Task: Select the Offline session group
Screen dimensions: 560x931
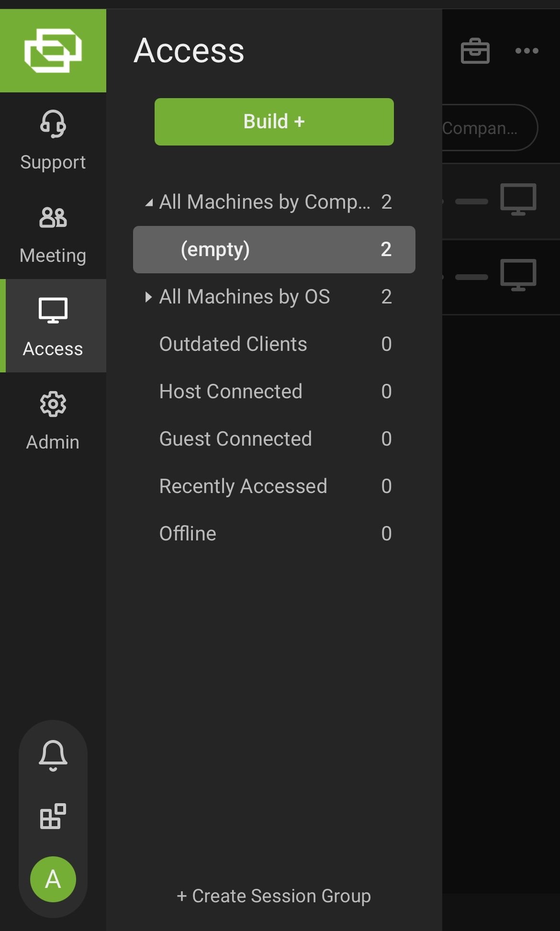Action: click(188, 534)
